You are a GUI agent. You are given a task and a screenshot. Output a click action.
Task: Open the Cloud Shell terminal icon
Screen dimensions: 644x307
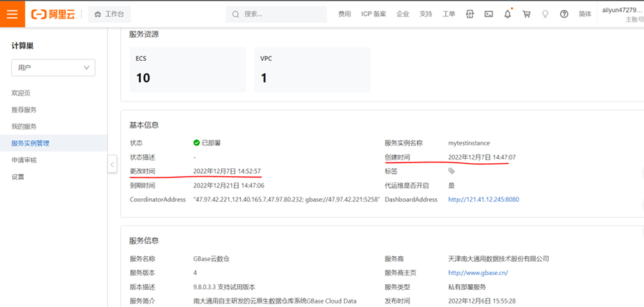(x=489, y=14)
